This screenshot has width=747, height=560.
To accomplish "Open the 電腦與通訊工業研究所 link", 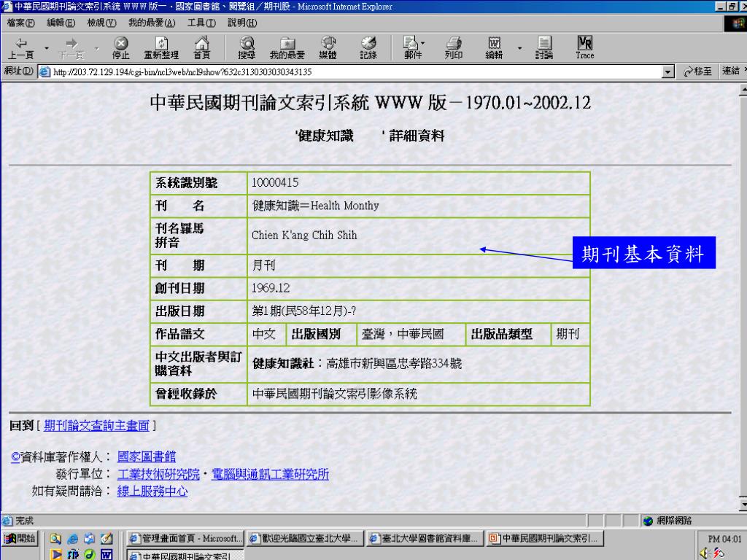I will 270,474.
